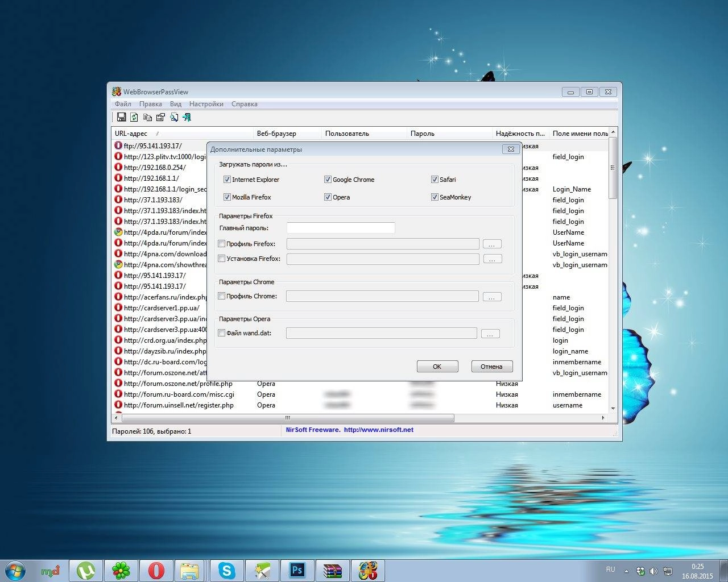Open Photoshop from the taskbar
The width and height of the screenshot is (728, 582).
pyautogui.click(x=297, y=571)
